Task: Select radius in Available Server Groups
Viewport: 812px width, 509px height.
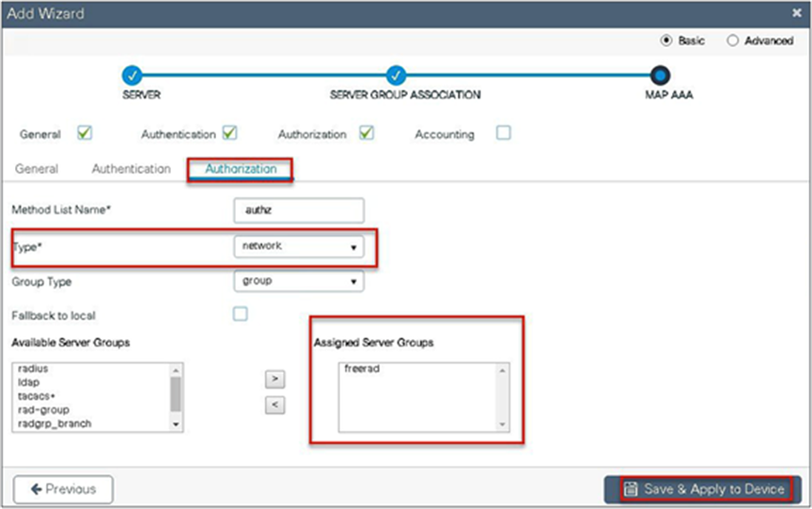Action: click(x=33, y=369)
